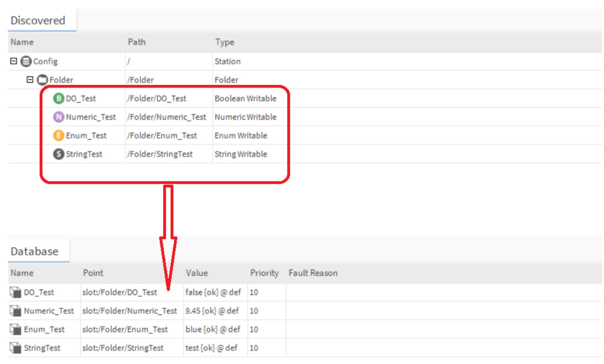This screenshot has height=364, width=604.
Task: Click the cube icon next to StringTest in Database
Action: (x=15, y=348)
